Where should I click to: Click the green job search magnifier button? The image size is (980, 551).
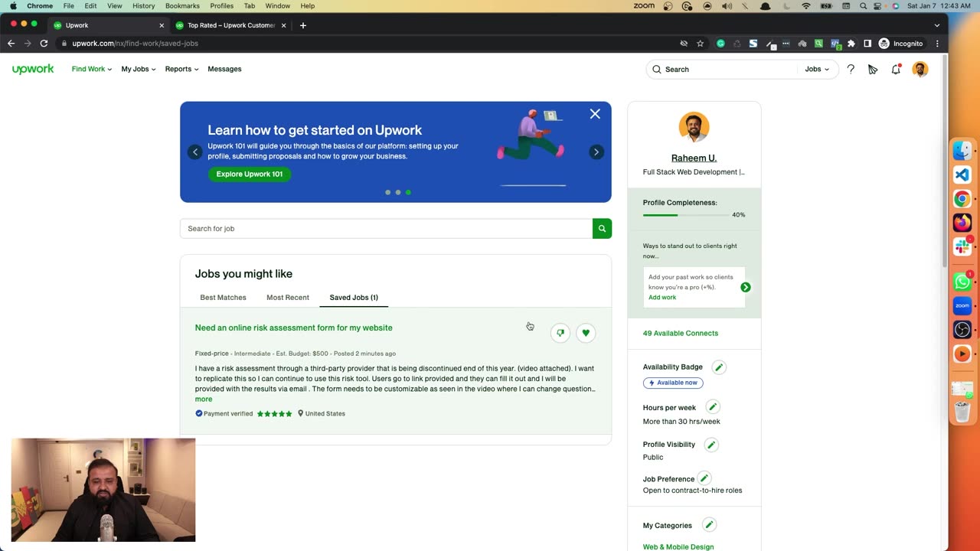602,228
